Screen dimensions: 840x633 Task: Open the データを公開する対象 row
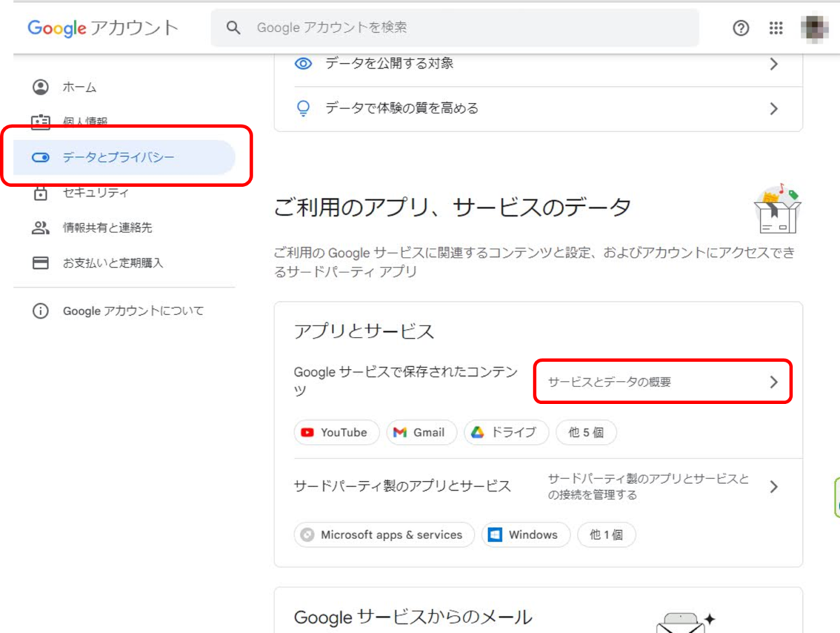pyautogui.click(x=538, y=64)
